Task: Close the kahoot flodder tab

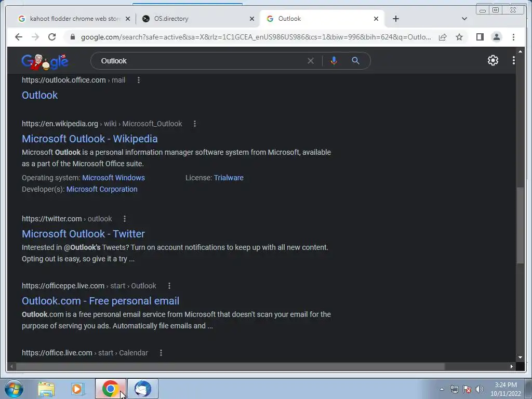Action: point(128,19)
